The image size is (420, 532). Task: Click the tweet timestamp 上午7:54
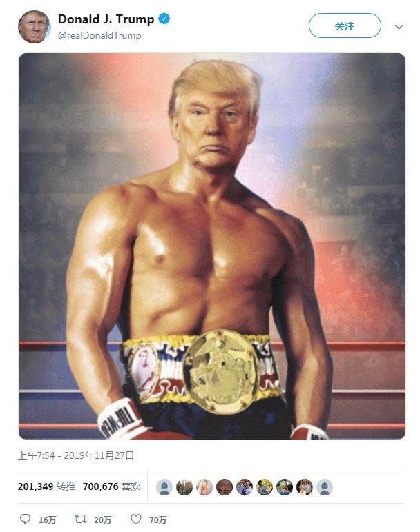36,455
